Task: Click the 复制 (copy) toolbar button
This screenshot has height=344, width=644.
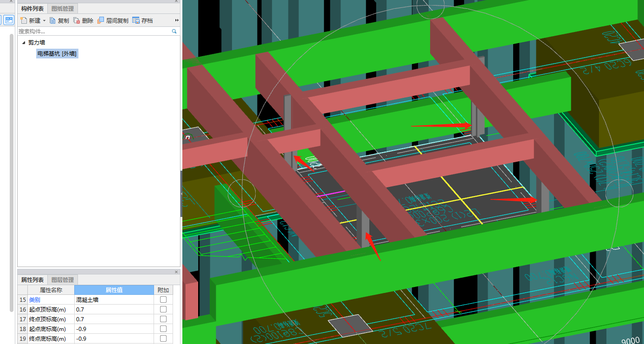Action: [59, 20]
